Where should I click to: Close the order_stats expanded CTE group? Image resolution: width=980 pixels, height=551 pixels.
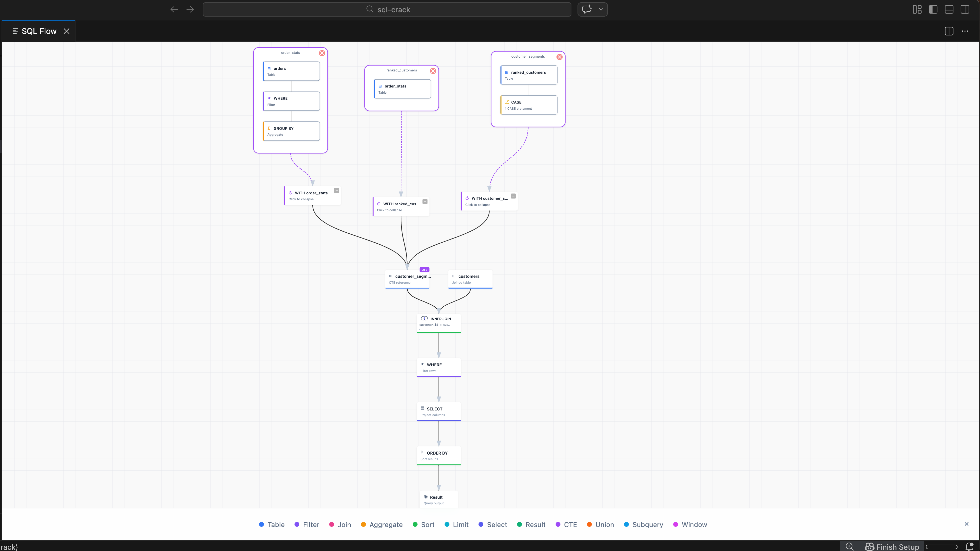coord(322,53)
